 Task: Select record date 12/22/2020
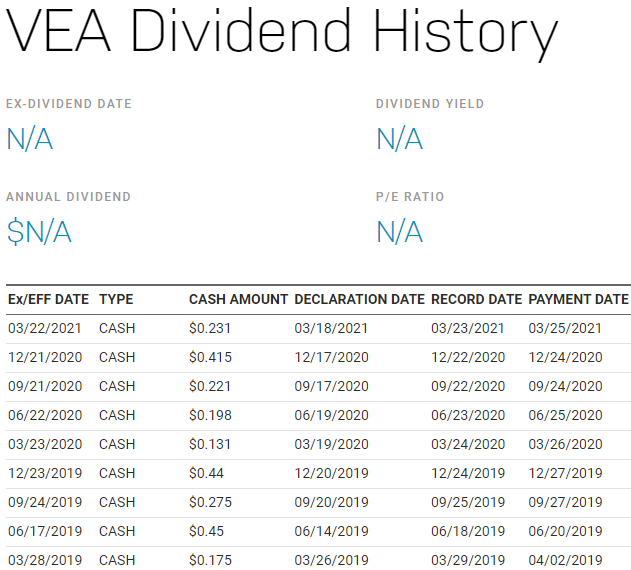pos(468,357)
